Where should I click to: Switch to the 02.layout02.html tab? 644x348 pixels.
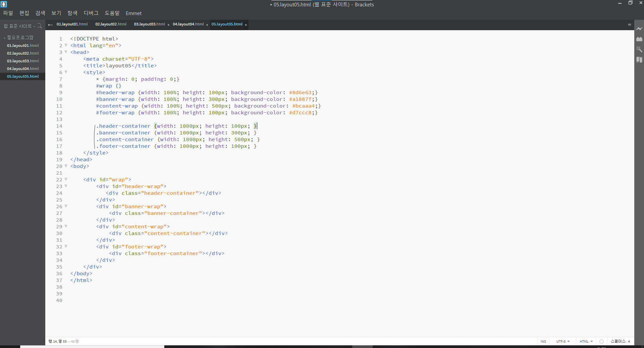coord(111,24)
